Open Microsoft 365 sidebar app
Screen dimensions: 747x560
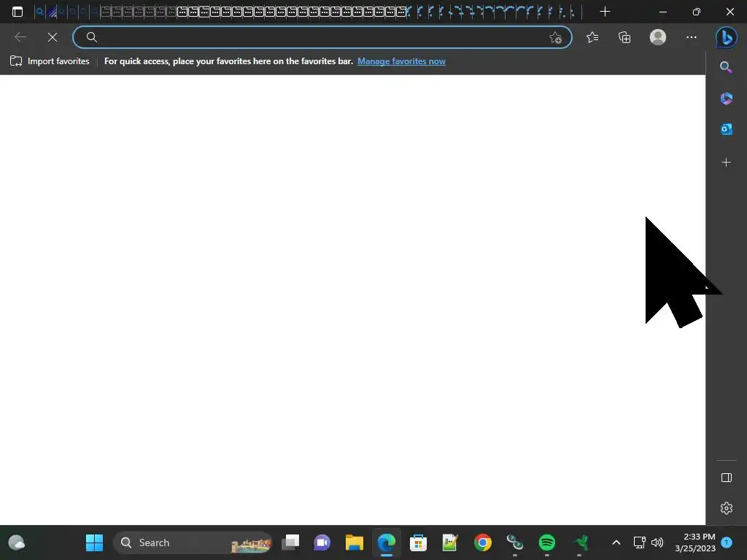[726, 98]
